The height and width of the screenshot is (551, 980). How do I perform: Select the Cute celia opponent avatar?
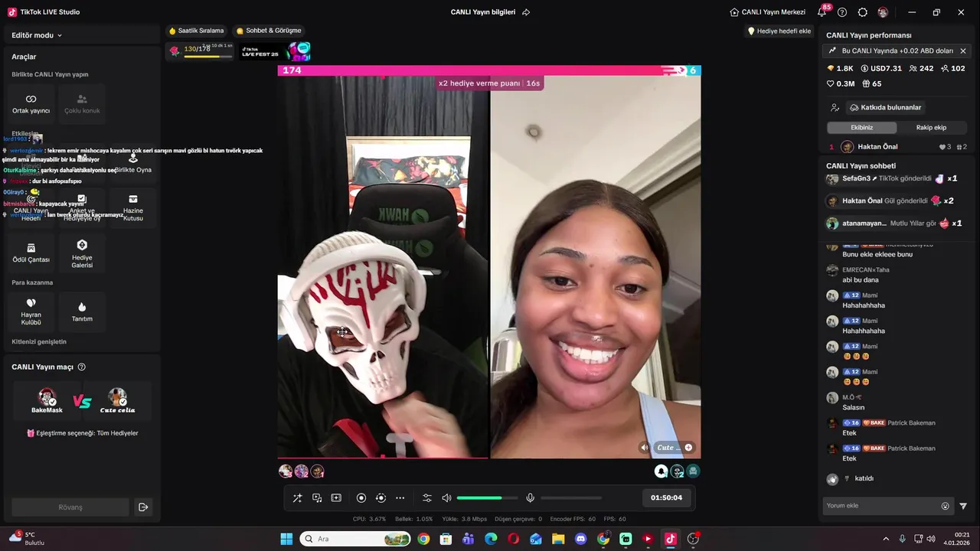pyautogui.click(x=117, y=400)
